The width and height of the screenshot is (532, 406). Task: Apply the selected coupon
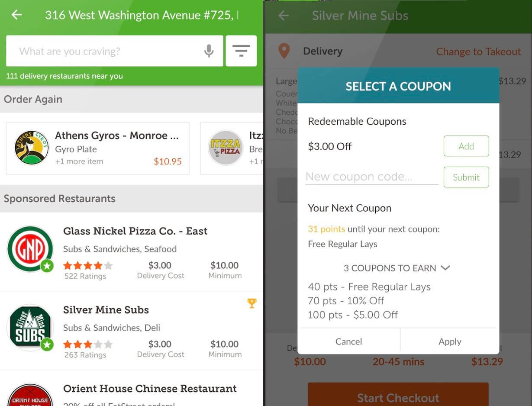point(450,342)
